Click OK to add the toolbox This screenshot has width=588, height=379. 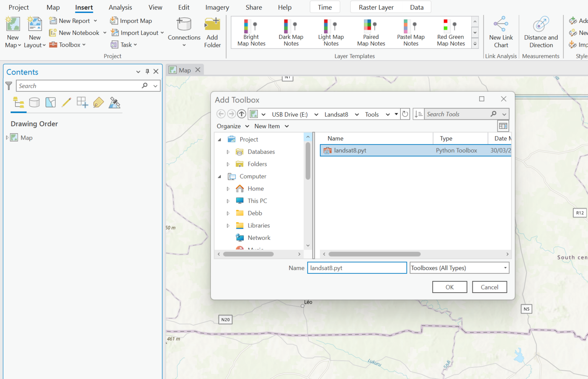pyautogui.click(x=449, y=287)
